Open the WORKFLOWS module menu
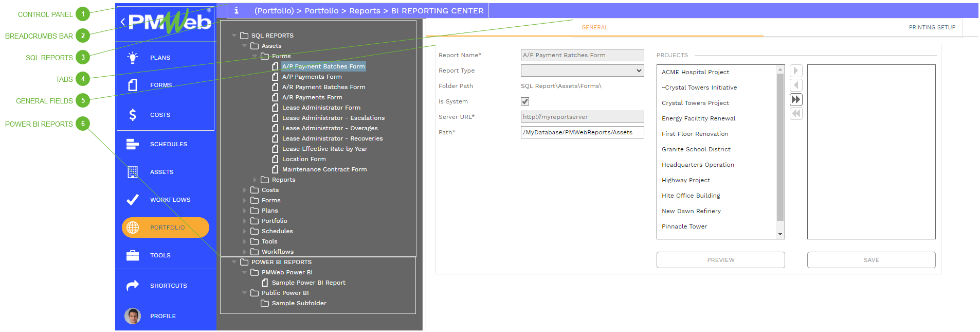The width and height of the screenshot is (980, 332). pyautogui.click(x=170, y=200)
